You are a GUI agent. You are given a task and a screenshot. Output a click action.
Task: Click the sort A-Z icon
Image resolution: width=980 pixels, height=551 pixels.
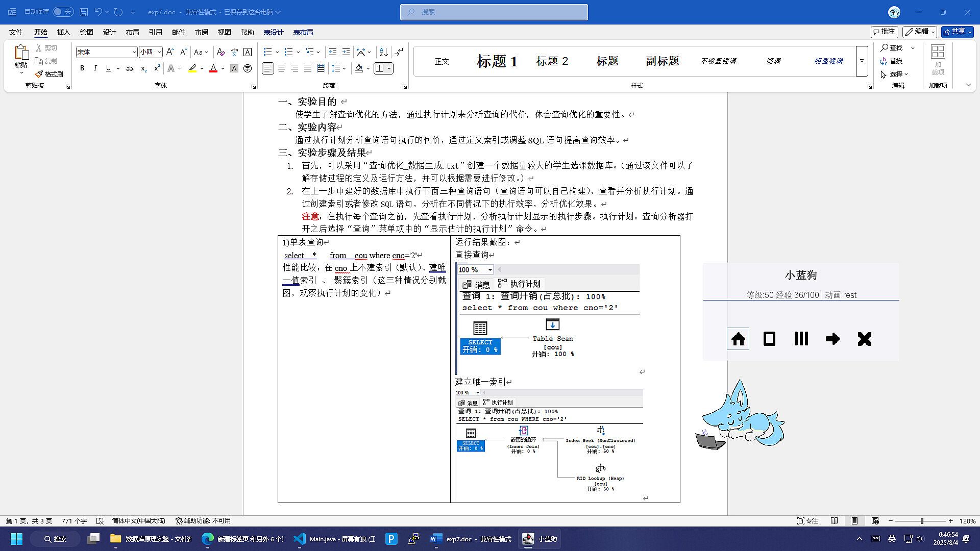coord(384,52)
